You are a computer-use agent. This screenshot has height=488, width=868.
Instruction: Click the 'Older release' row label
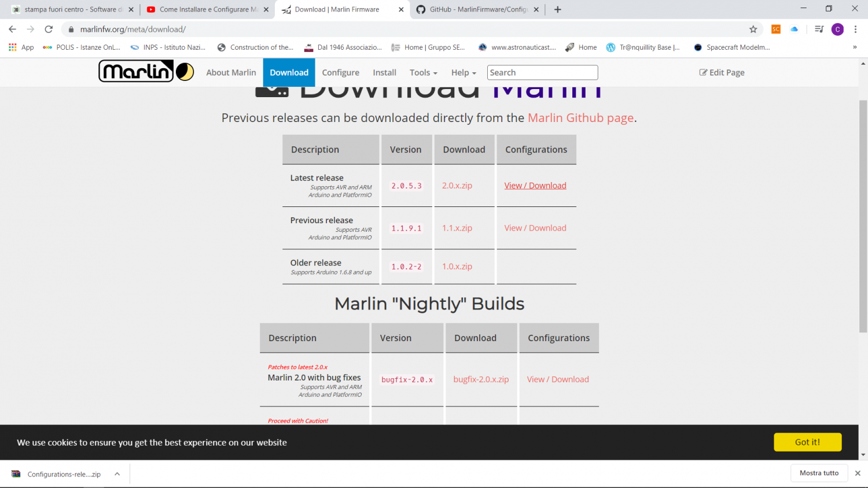(x=315, y=263)
